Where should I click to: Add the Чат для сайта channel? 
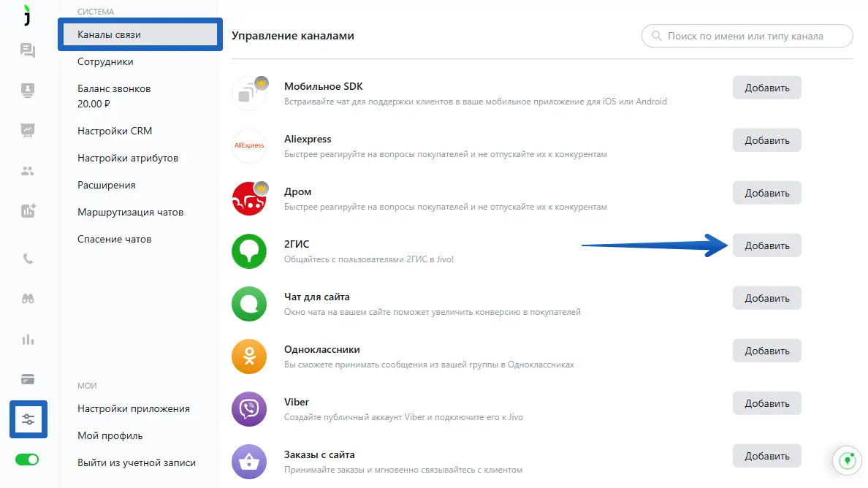click(x=766, y=297)
